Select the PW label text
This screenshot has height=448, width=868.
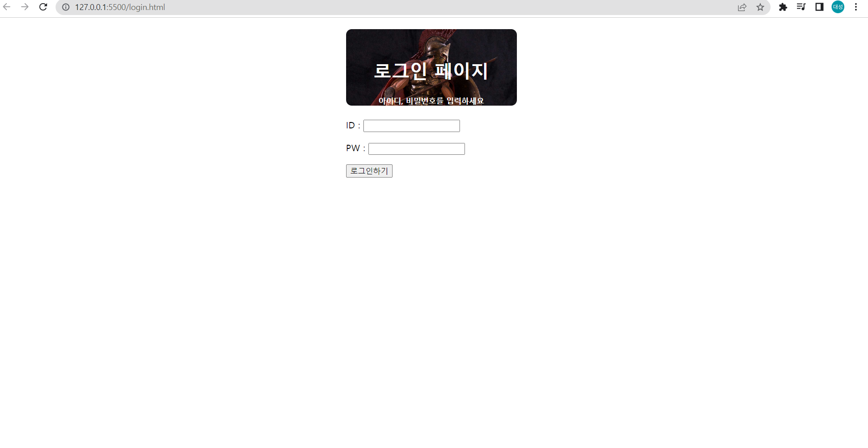click(356, 148)
